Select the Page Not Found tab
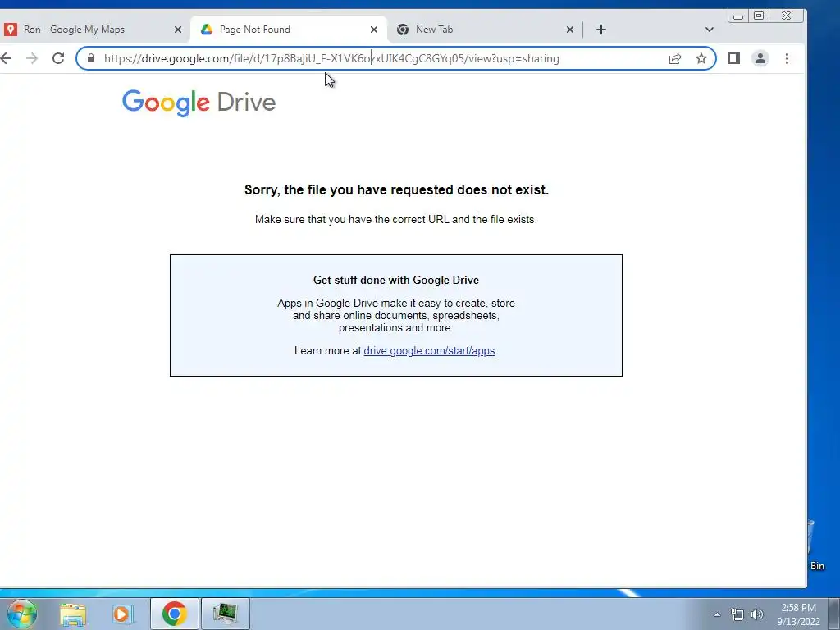The height and width of the screenshot is (630, 840). (x=288, y=30)
